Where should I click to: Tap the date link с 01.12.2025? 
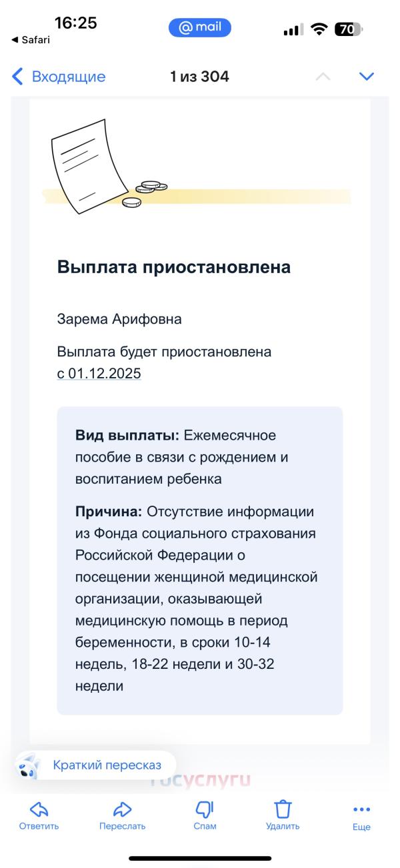tap(99, 374)
